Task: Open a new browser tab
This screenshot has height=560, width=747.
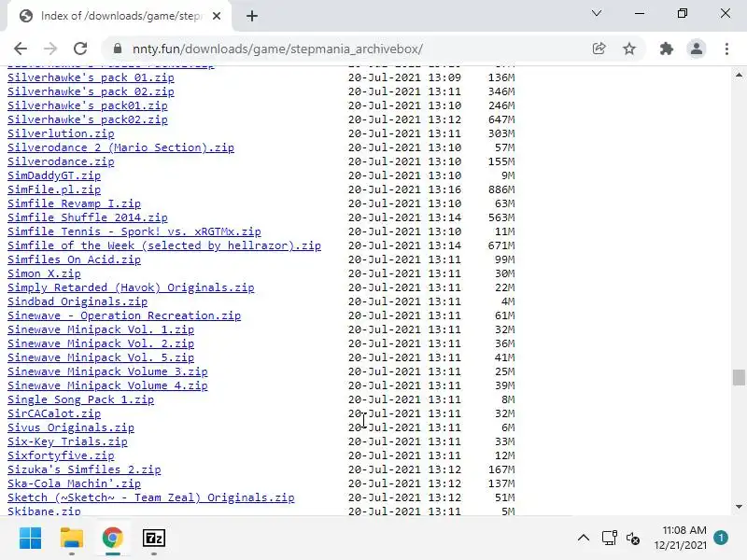Action: 252,16
